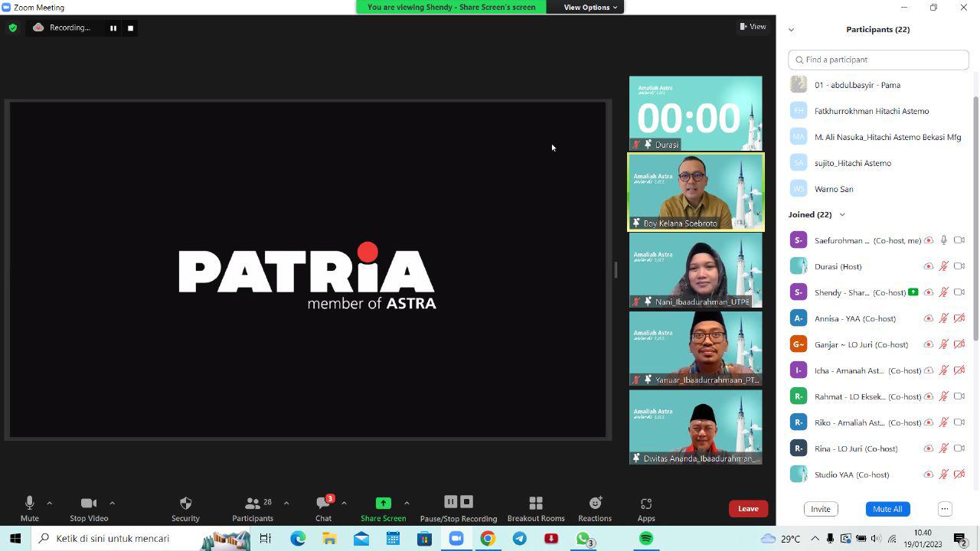This screenshot has width=980, height=551.
Task: Open Breakout Rooms
Action: click(536, 503)
